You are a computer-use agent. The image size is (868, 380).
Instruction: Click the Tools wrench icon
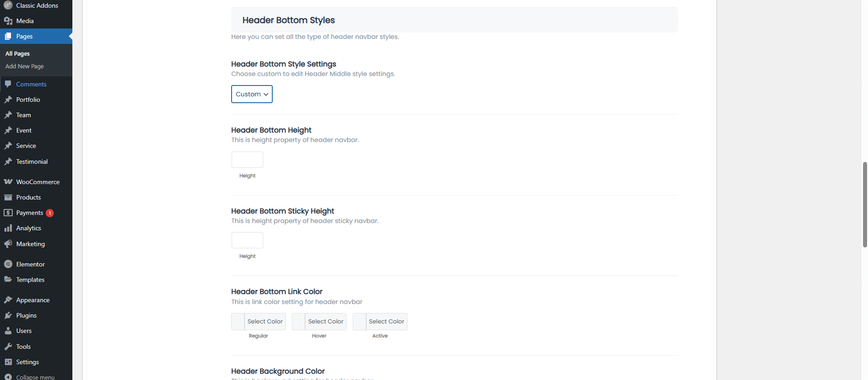click(8, 347)
